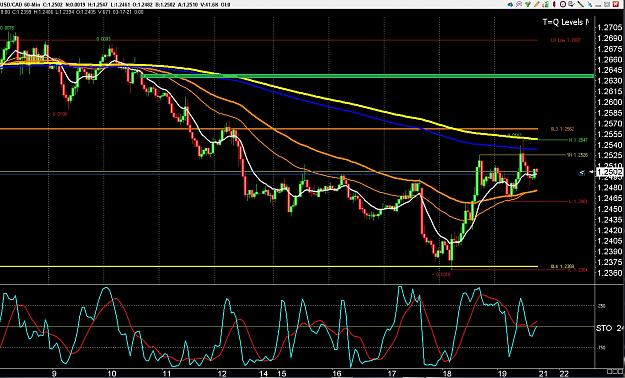Click the 'B:1.2502' bid value in header
Image resolution: width=625 pixels, height=378 pixels.
click(165, 5)
